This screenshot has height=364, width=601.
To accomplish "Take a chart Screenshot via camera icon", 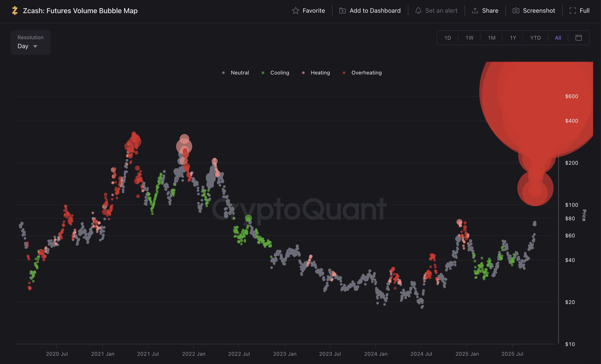I will [x=516, y=11].
